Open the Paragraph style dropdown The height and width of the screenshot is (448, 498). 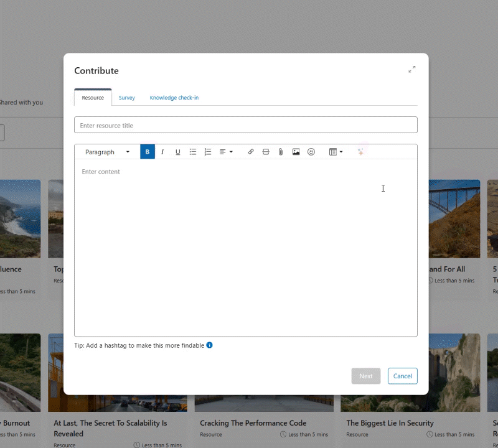[107, 151]
